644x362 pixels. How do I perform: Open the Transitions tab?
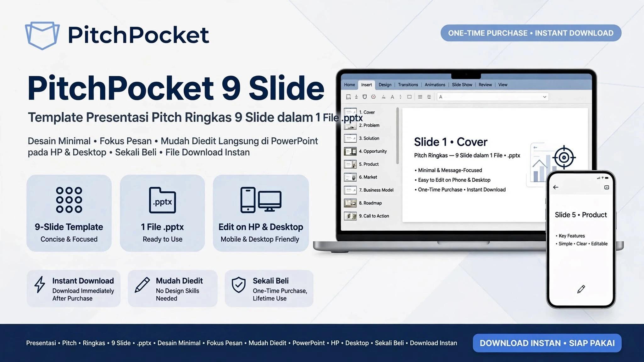(408, 85)
